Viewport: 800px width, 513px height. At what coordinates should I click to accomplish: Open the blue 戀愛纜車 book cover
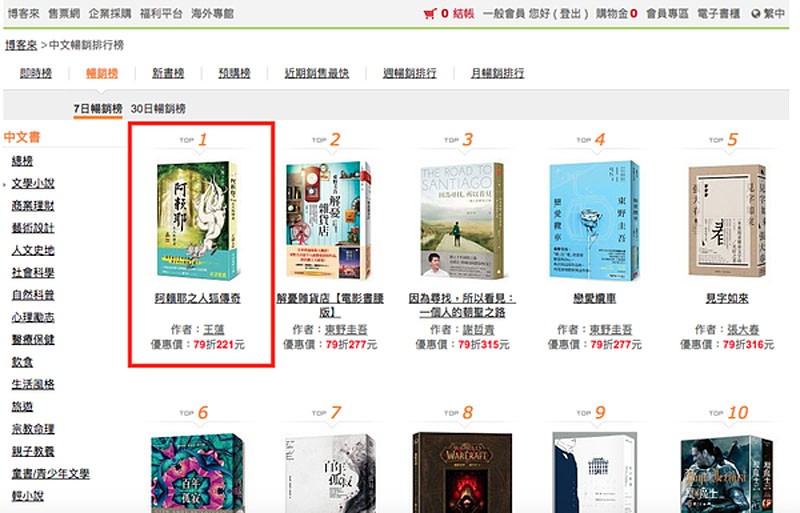pos(594,221)
